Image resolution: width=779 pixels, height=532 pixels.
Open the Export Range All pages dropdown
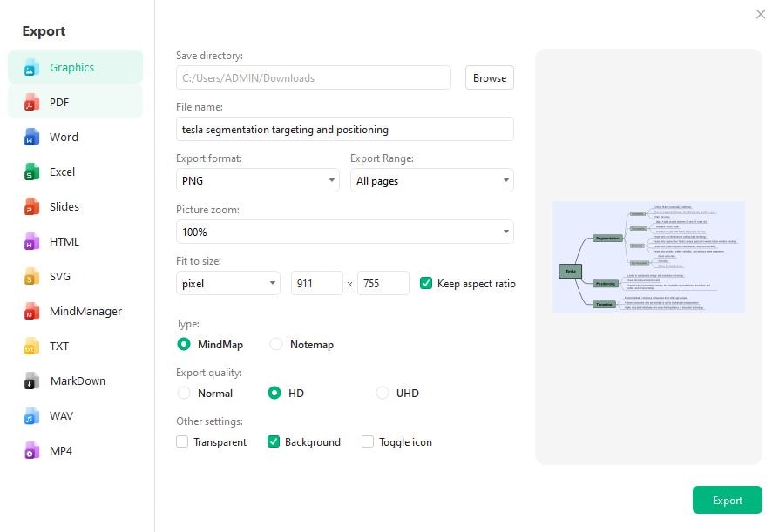431,180
